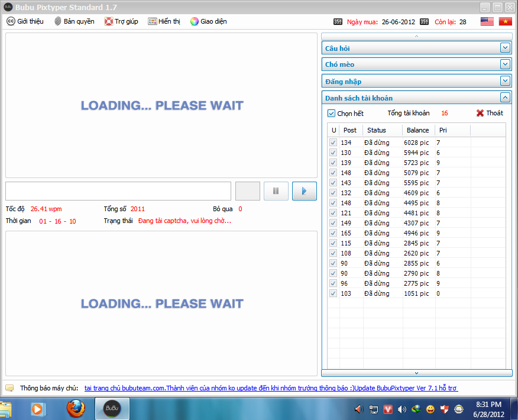Collapse the Danh sách tài khoản panel

pos(505,98)
